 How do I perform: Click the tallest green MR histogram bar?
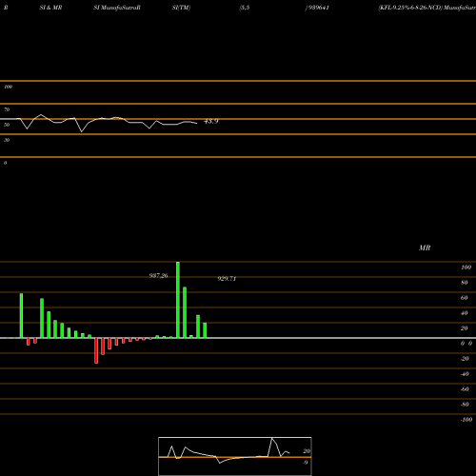point(178,300)
